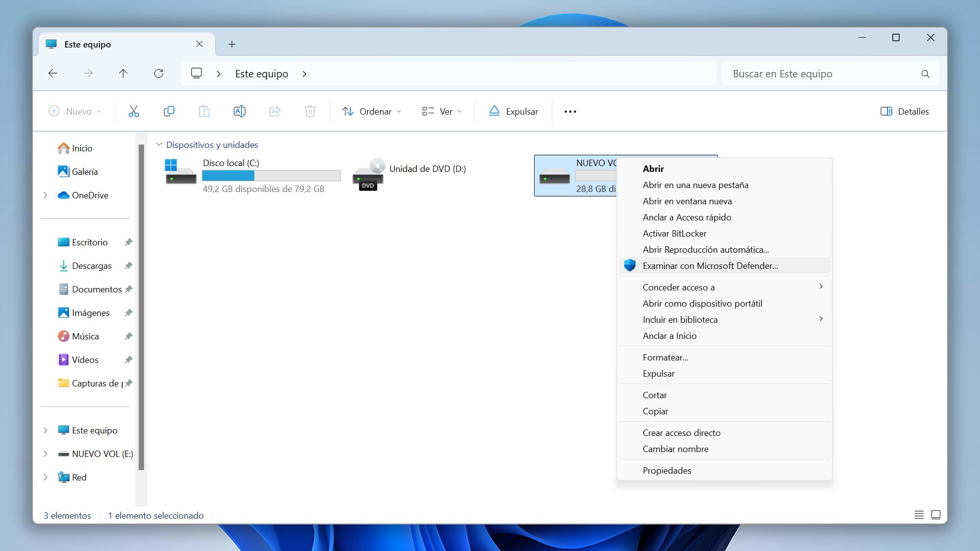Click chevron after Este equipo breadcrumb
The height and width of the screenshot is (551, 980).
pos(304,73)
